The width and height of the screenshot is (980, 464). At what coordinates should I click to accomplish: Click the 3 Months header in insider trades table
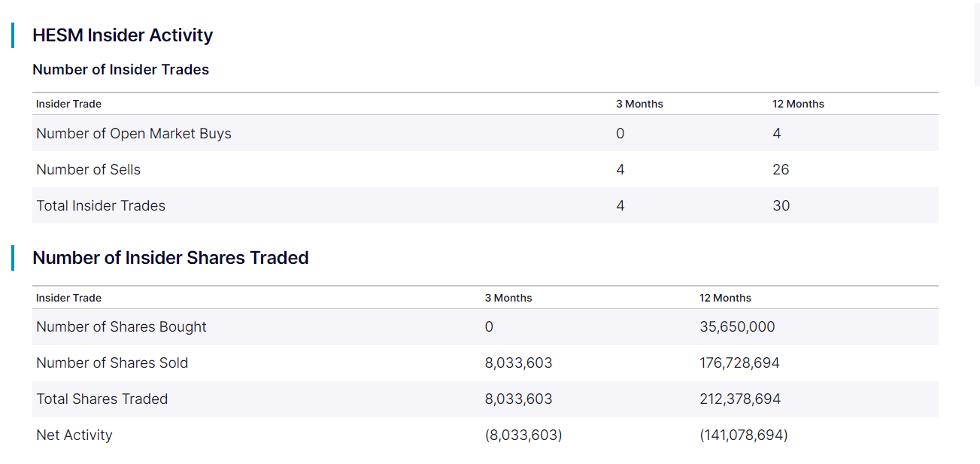point(639,105)
